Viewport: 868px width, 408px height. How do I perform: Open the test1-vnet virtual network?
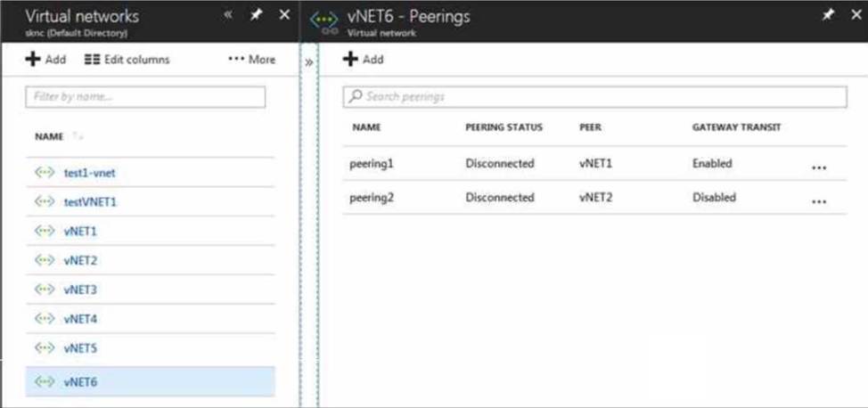click(x=89, y=173)
